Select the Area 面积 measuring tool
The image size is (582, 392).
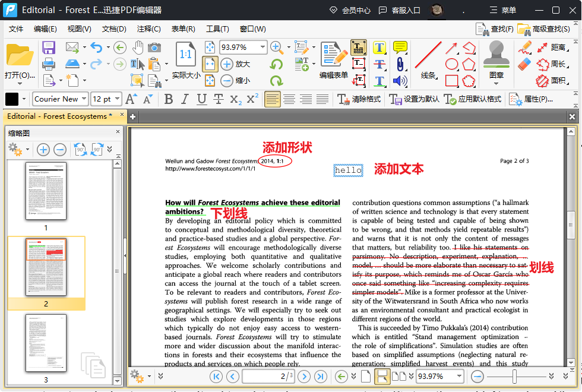point(553,81)
